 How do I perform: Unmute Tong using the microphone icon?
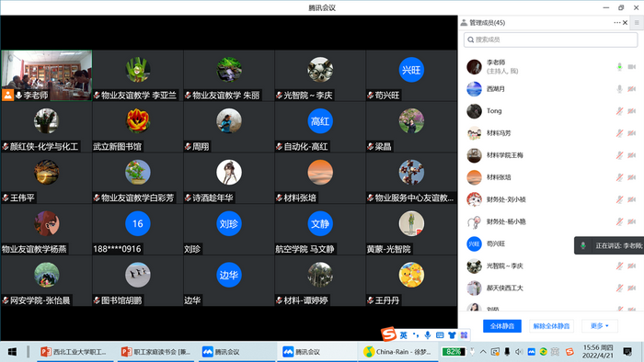click(x=619, y=110)
